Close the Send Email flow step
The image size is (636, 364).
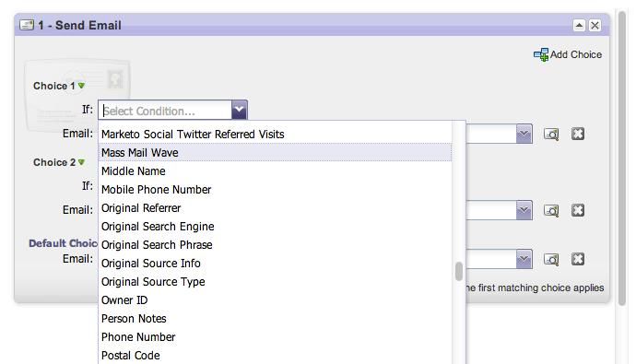595,26
